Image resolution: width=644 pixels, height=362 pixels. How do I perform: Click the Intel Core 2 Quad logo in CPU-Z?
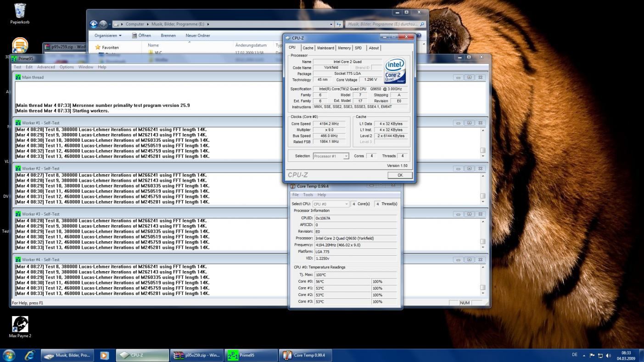point(395,71)
